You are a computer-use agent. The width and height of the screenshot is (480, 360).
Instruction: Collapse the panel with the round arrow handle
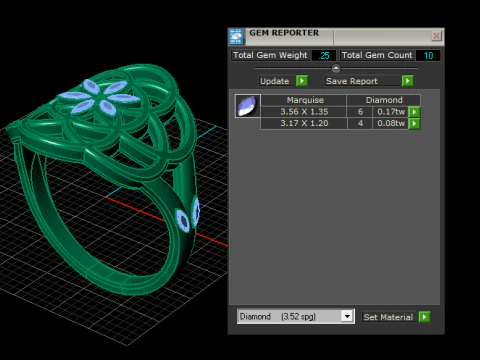click(x=336, y=68)
